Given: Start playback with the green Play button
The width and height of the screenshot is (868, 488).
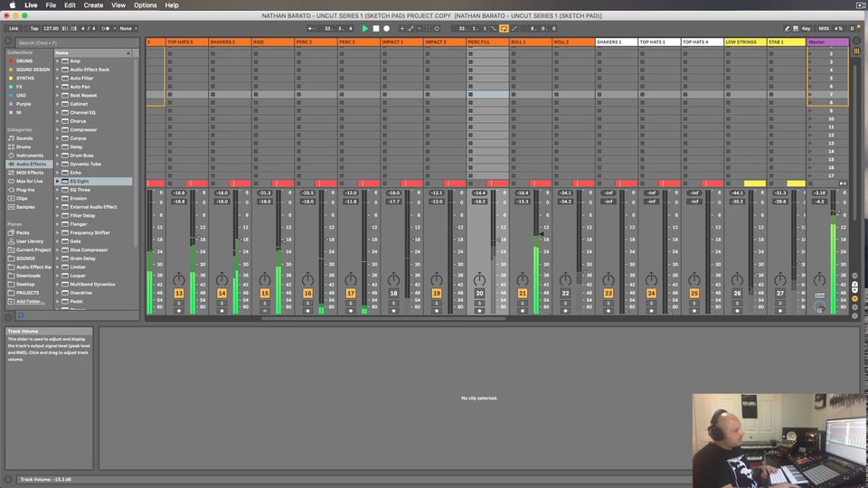Looking at the screenshot, I should [364, 28].
